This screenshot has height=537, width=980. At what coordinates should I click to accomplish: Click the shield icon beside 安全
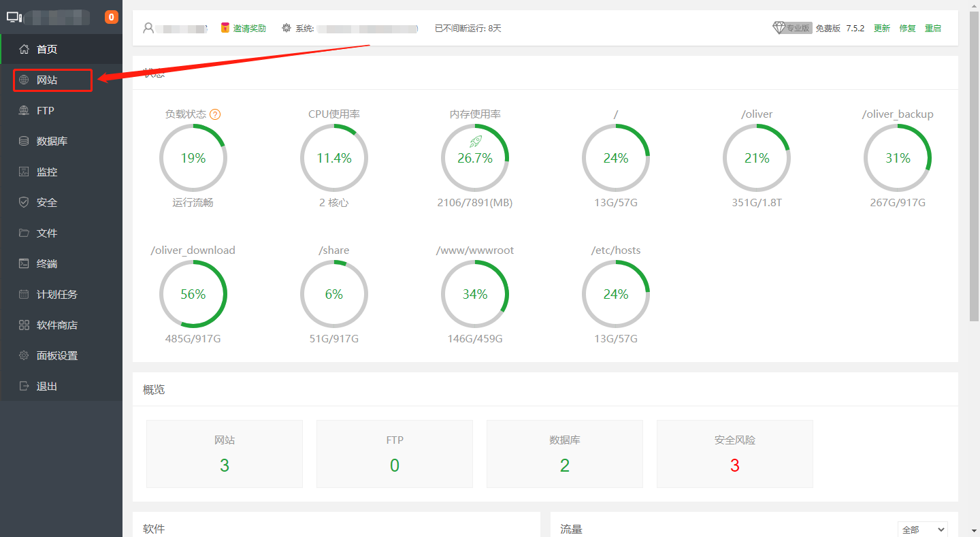pos(24,202)
